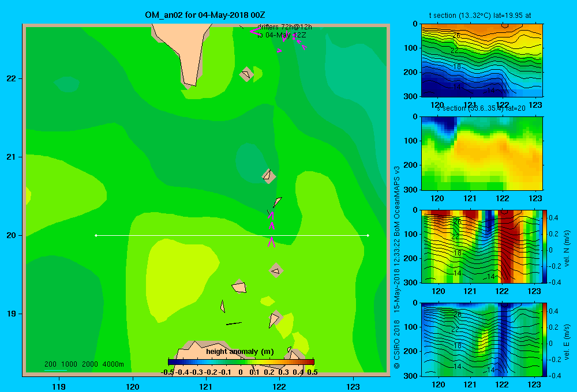Screen dimensions: 577x392
Task: Open the salinity section panel
Action: [x=482, y=153]
